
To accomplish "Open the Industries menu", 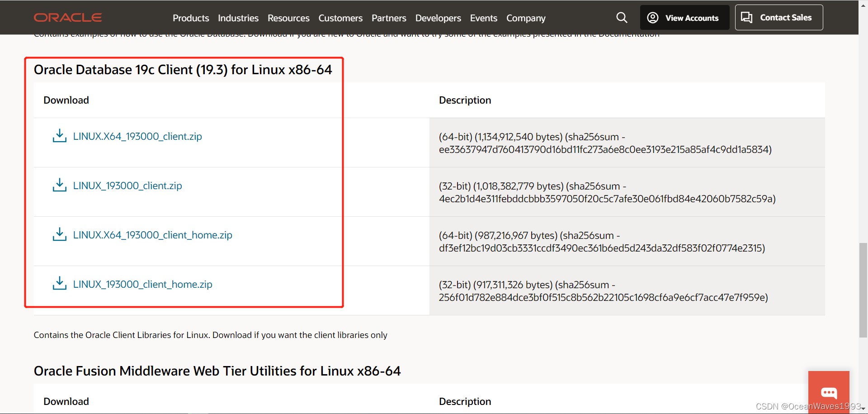I will [x=238, y=18].
